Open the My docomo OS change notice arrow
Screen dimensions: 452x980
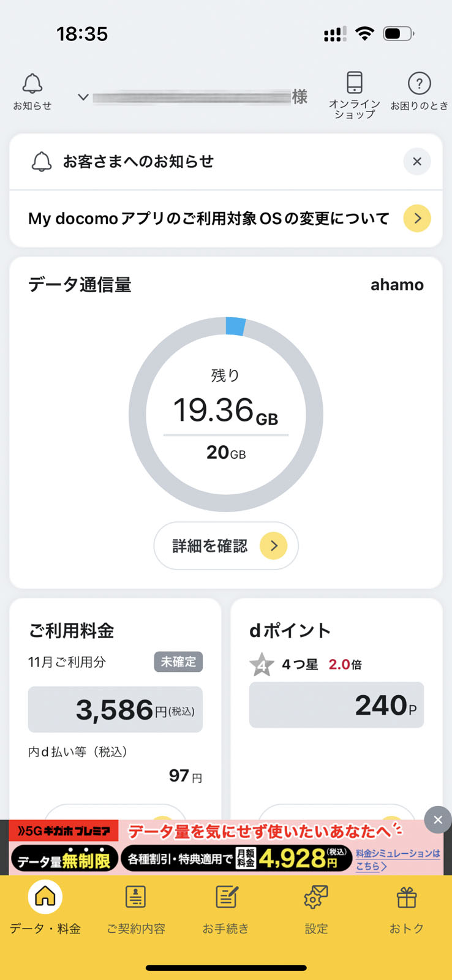417,219
